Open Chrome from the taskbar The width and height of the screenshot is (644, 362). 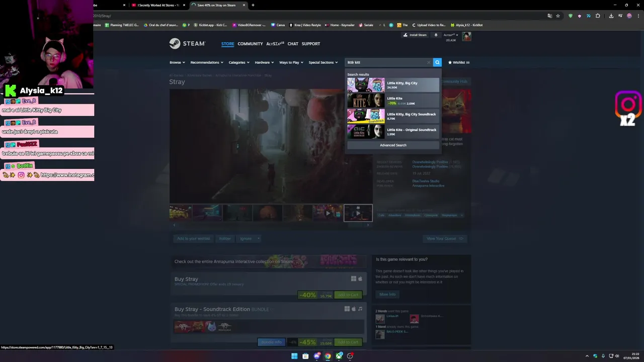(x=328, y=356)
